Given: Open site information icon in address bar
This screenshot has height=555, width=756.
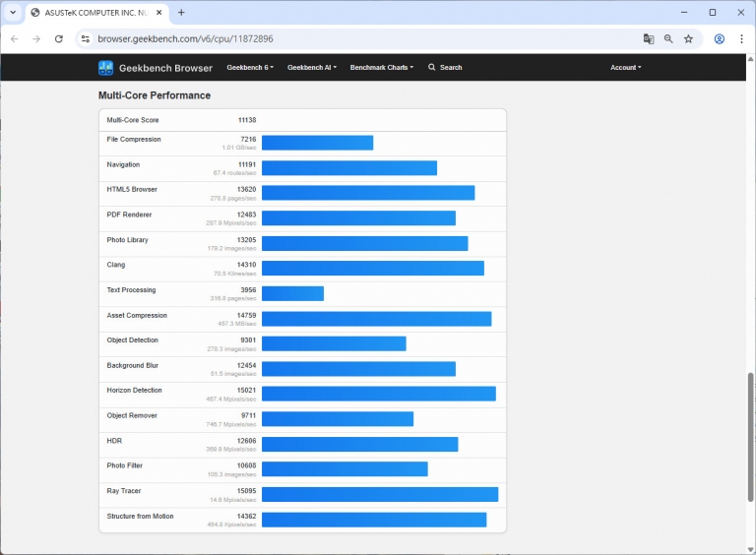Looking at the screenshot, I should [x=86, y=39].
